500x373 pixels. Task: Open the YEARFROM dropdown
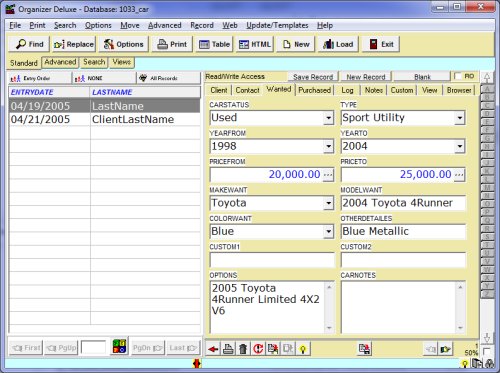pos(328,146)
